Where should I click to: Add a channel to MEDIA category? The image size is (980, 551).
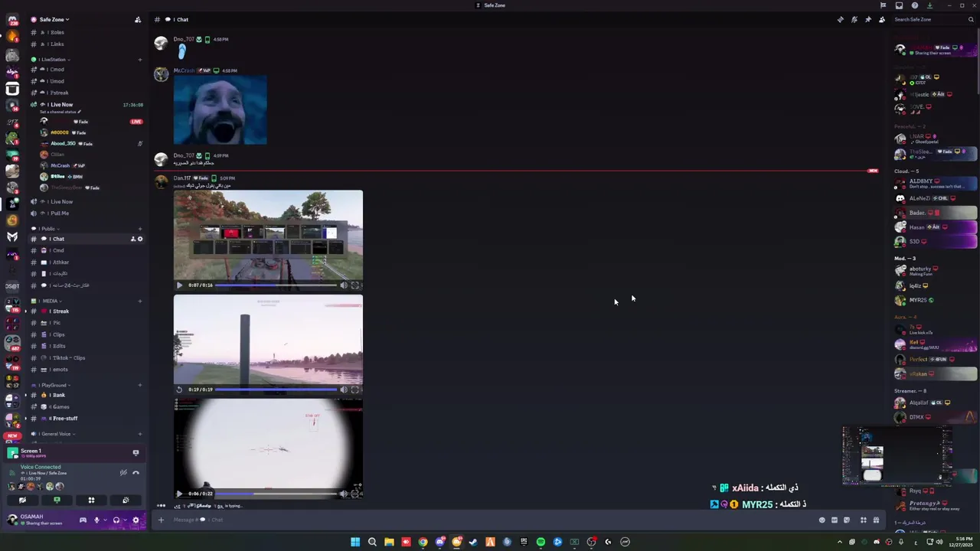click(139, 302)
